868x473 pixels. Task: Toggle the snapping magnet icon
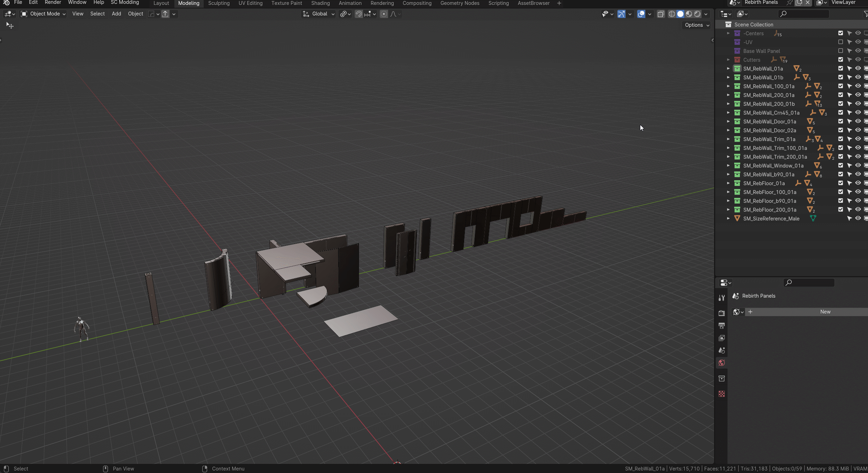[359, 14]
